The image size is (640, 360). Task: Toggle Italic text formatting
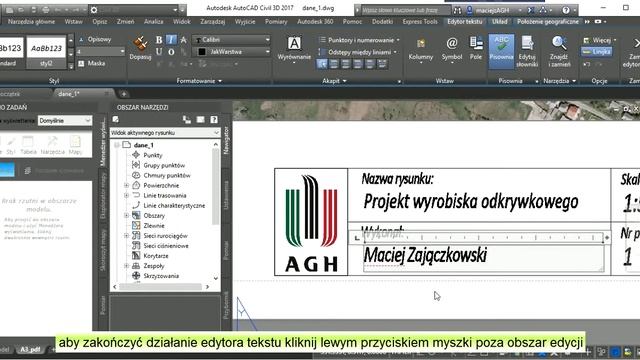(x=171, y=40)
